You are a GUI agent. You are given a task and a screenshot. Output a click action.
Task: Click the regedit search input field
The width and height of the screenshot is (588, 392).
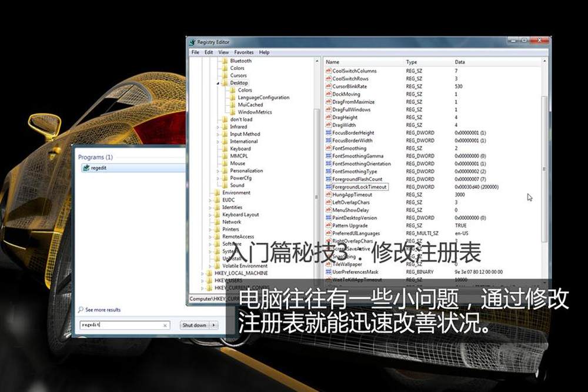119,325
